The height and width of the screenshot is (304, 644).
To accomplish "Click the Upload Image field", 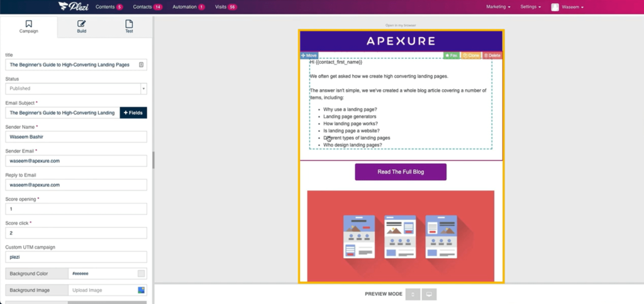I will [x=103, y=290].
